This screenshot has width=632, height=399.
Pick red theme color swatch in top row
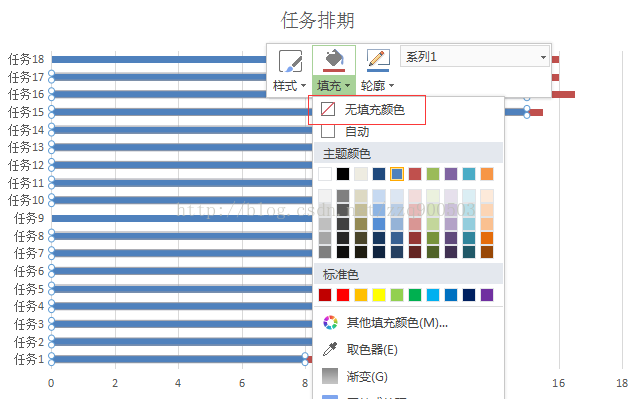(x=415, y=174)
